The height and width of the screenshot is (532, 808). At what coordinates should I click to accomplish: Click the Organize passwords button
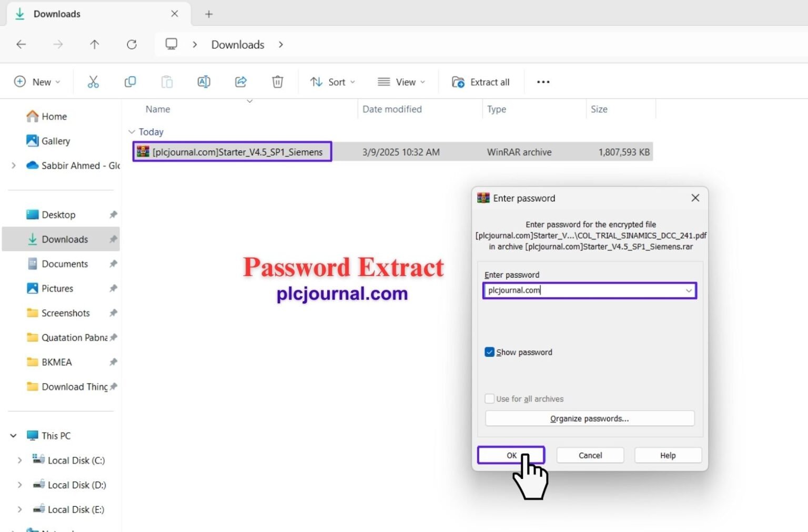tap(589, 419)
